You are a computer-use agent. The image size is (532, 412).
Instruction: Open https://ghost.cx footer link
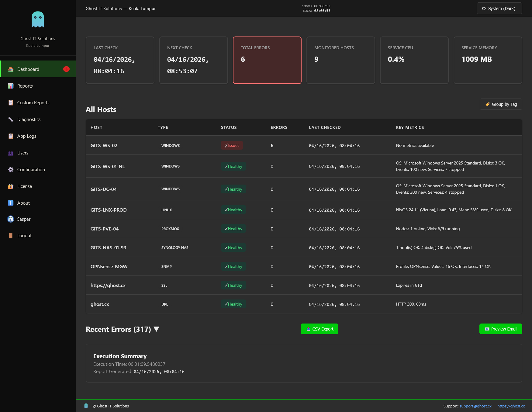pyautogui.click(x=511, y=406)
